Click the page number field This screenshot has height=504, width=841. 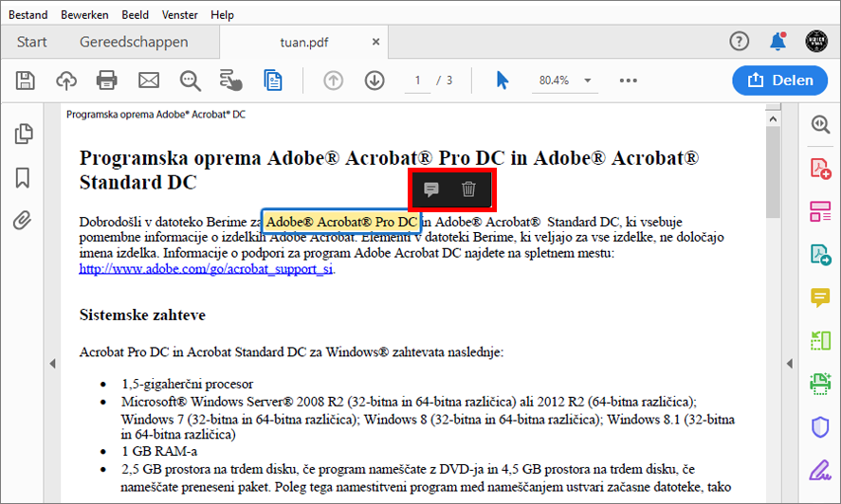click(x=417, y=81)
